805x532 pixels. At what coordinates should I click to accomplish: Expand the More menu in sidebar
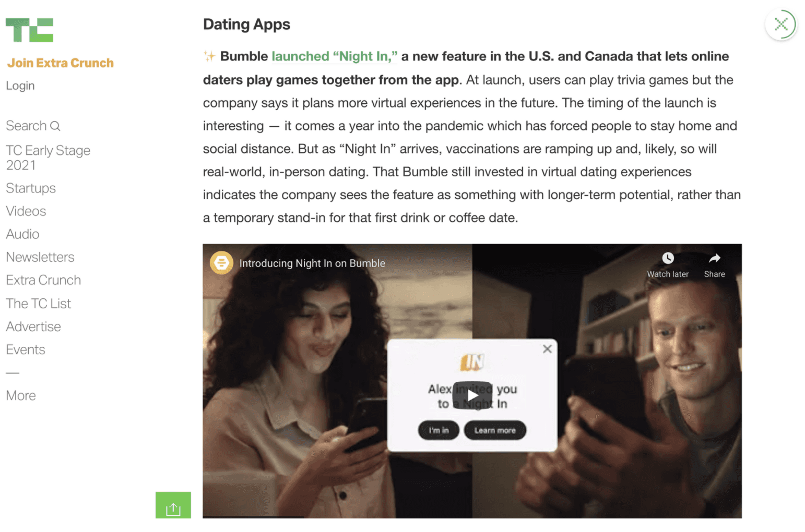pos(21,396)
